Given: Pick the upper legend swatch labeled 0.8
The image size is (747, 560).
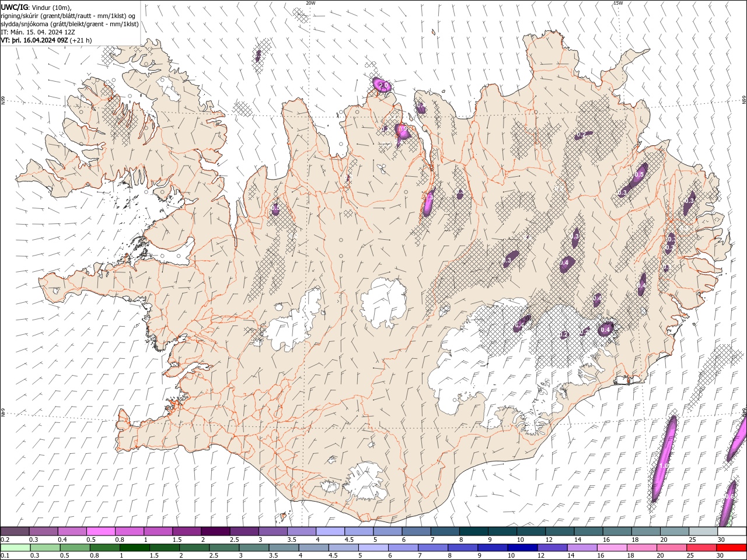Looking at the screenshot, I should pos(130,531).
